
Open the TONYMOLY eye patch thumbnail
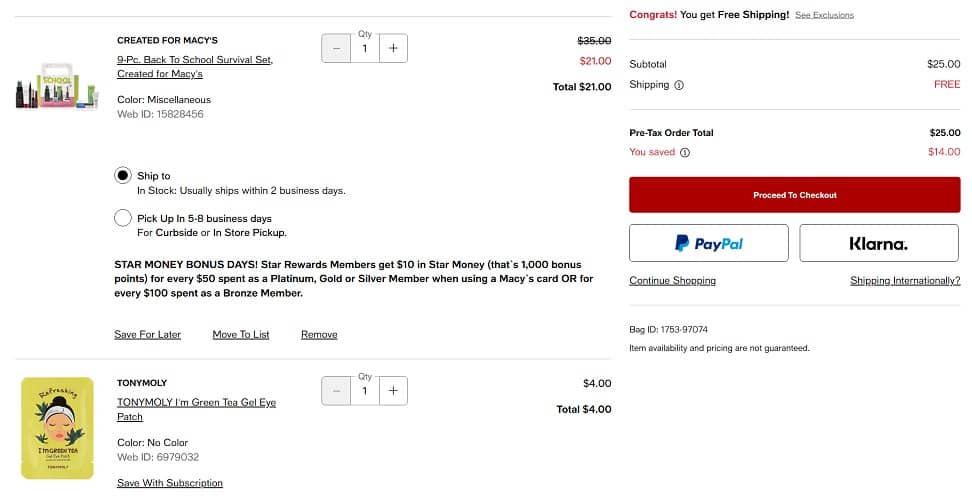(57, 427)
